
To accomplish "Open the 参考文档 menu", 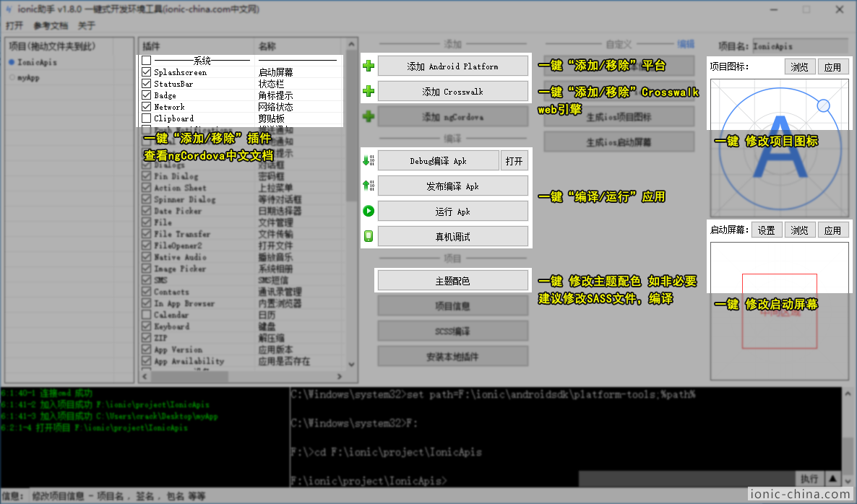I will pyautogui.click(x=51, y=26).
